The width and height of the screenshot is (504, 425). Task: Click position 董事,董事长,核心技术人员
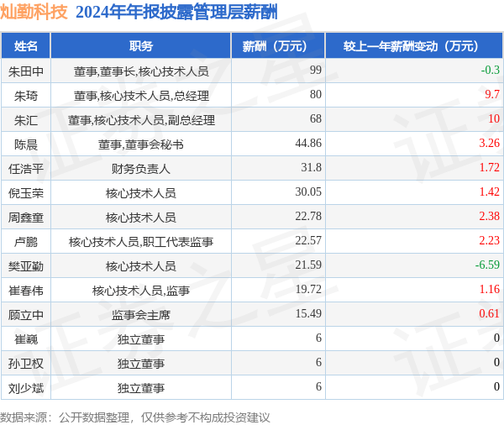click(141, 71)
